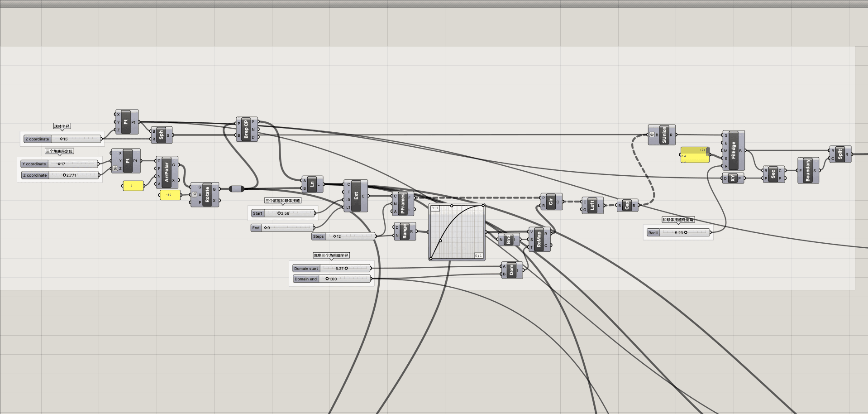Select the XY plane component

click(x=733, y=178)
